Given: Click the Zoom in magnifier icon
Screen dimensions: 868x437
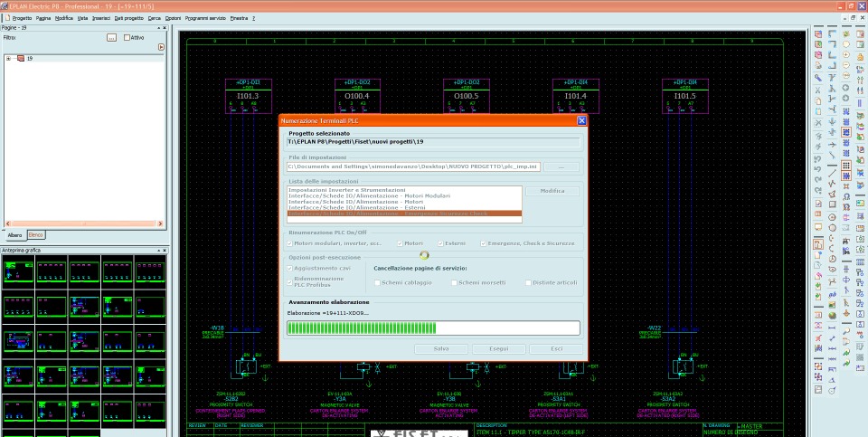Looking at the screenshot, I should pos(846,53).
